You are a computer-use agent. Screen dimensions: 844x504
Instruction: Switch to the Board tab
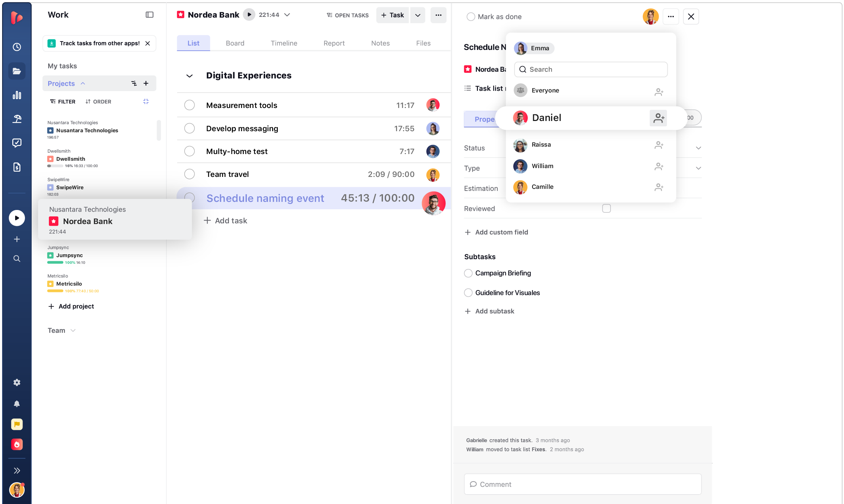coord(235,43)
